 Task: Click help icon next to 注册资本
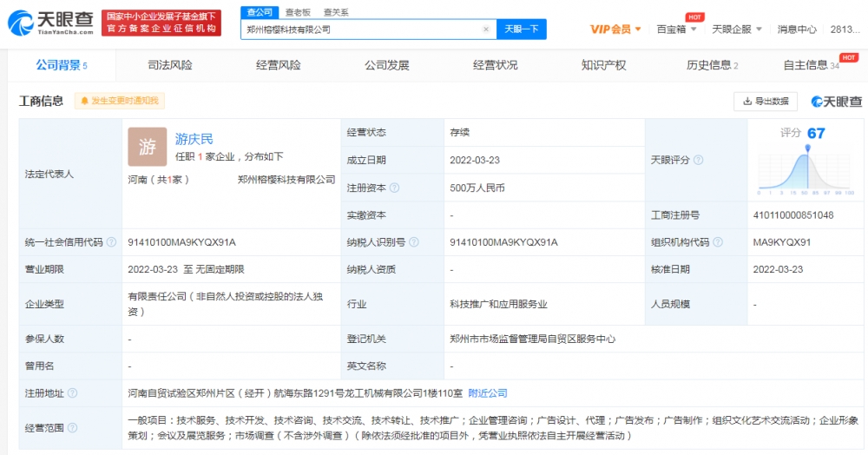[394, 188]
